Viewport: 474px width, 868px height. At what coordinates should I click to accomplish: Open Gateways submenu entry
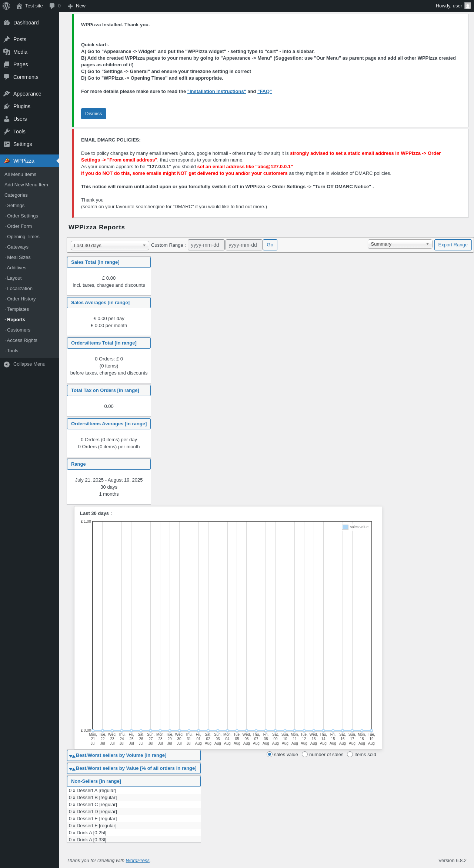point(16,247)
